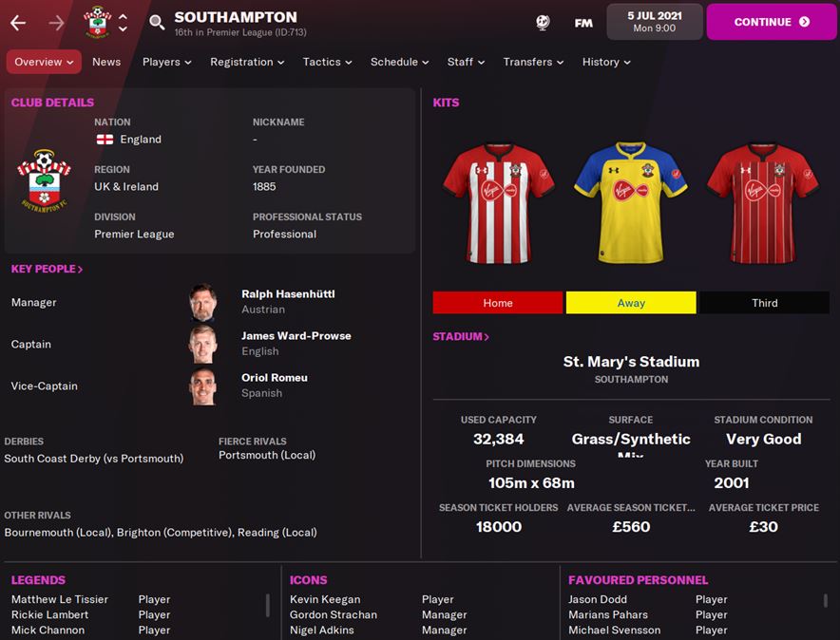Open search with the magnifying glass icon
The width and height of the screenshot is (840, 640).
click(x=157, y=23)
